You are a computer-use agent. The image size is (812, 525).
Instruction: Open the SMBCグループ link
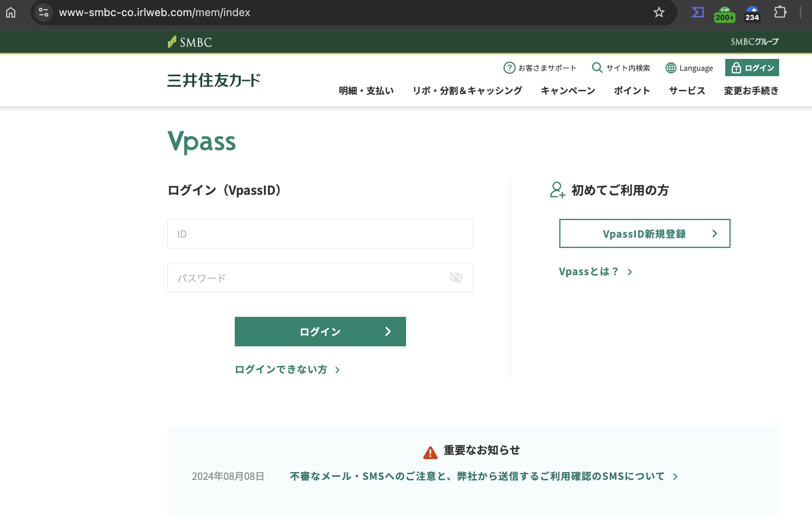pos(755,42)
